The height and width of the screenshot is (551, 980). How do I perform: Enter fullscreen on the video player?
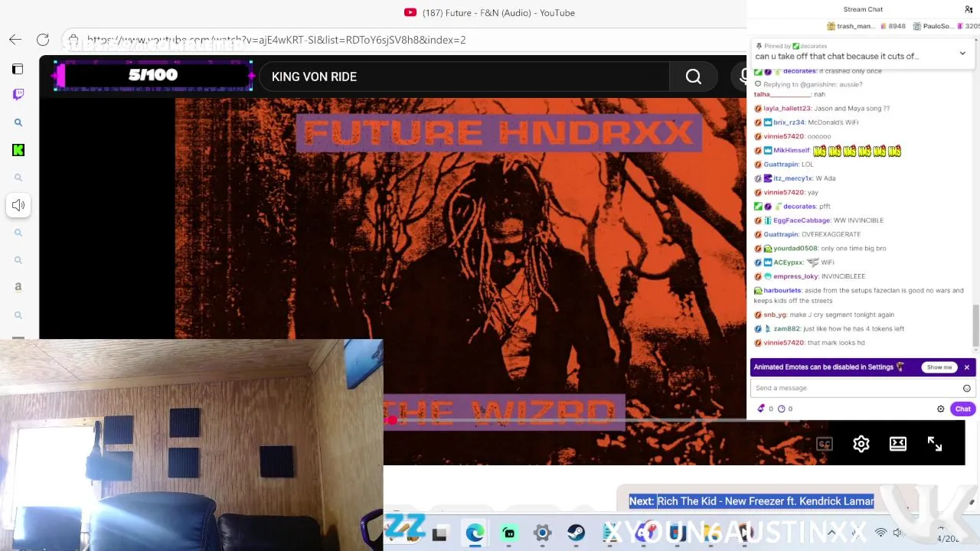click(935, 444)
